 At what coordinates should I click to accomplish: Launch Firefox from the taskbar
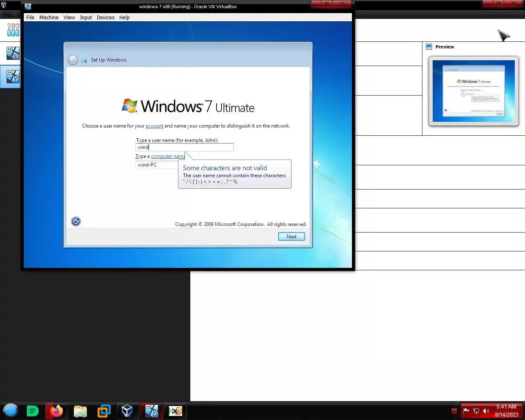tap(57, 411)
